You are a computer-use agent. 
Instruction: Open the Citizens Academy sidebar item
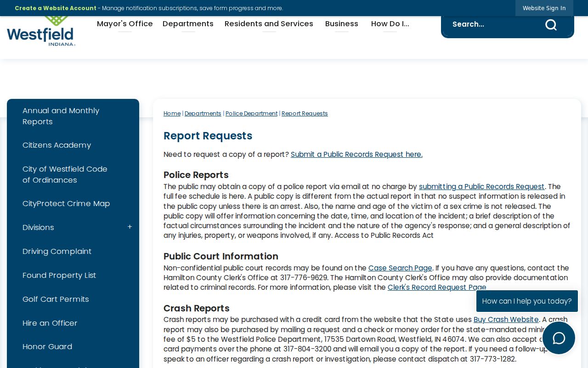click(x=73, y=145)
